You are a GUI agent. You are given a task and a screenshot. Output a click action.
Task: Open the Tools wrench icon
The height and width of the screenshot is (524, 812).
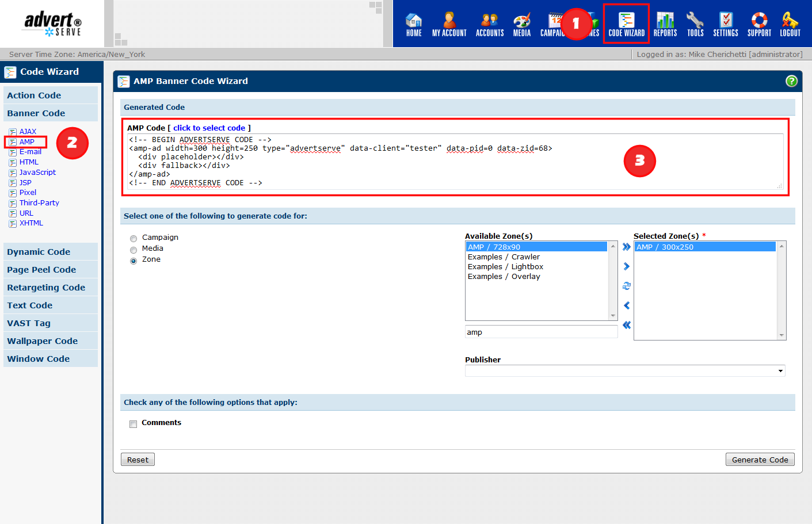click(695, 25)
